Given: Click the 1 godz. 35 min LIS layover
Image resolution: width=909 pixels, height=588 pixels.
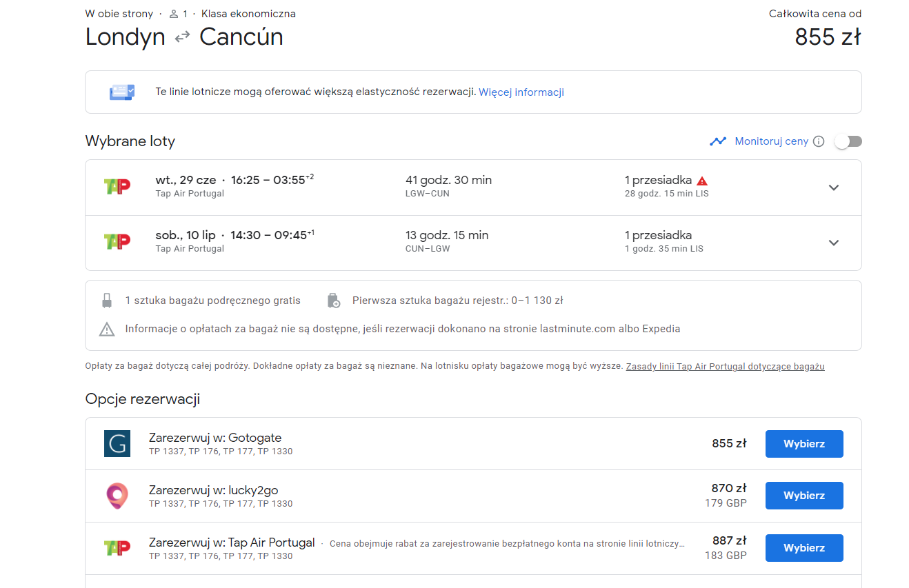Looking at the screenshot, I should [664, 249].
